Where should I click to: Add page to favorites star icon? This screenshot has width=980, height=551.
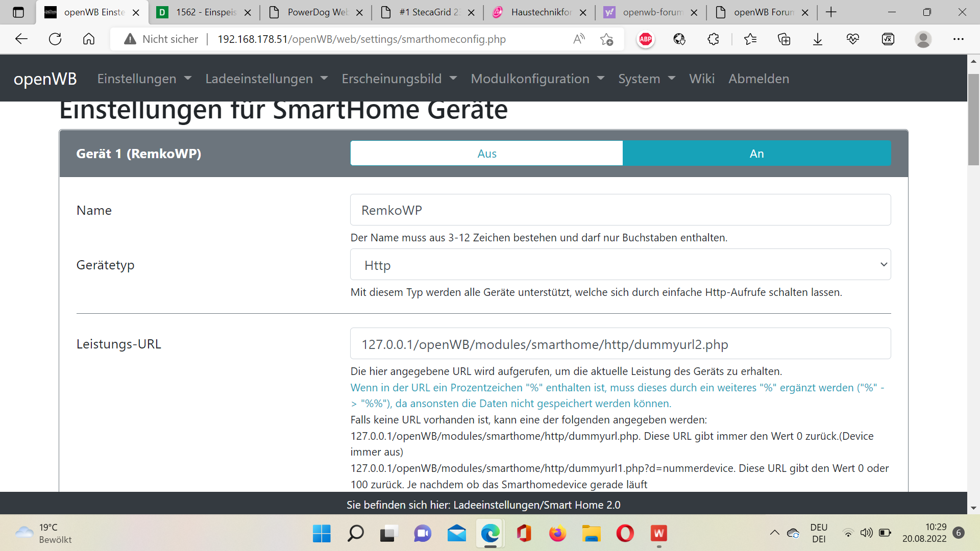pyautogui.click(x=606, y=39)
